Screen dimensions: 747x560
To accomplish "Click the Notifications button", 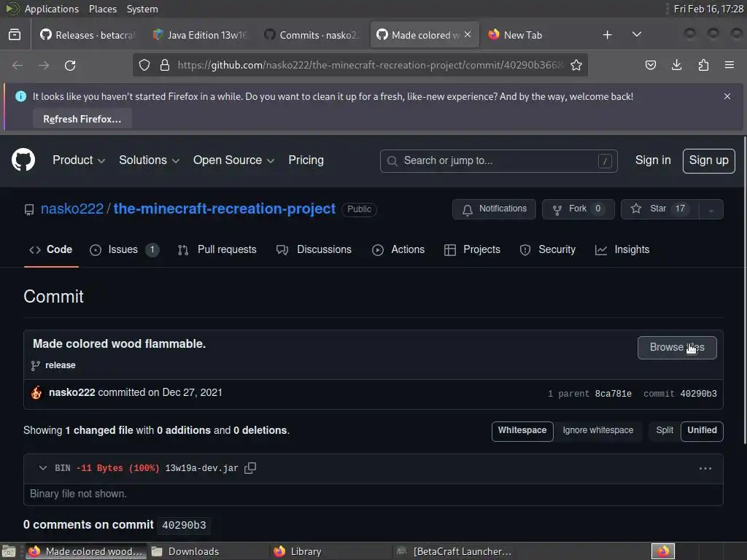I will coord(494,209).
